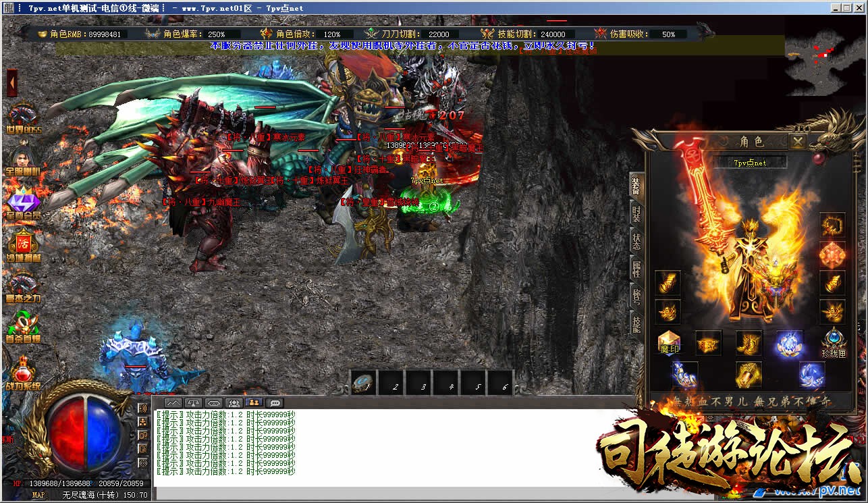Open the speech bubble chat button

(x=275, y=402)
